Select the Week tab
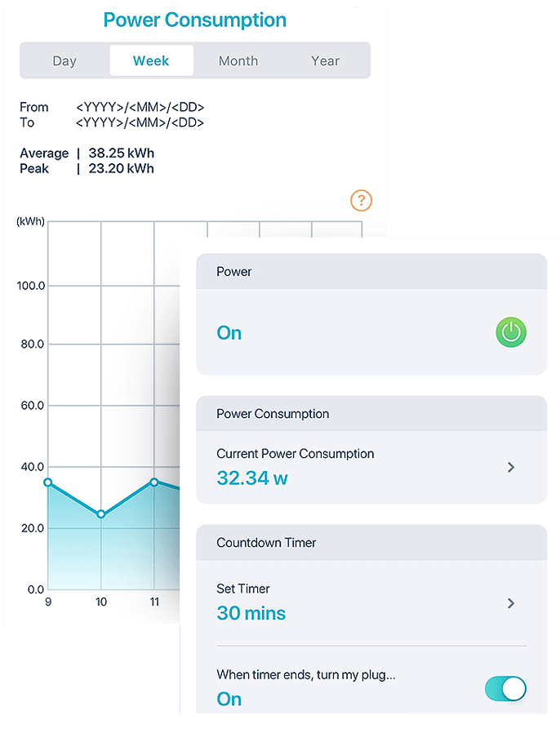560x729 pixels. pos(151,61)
